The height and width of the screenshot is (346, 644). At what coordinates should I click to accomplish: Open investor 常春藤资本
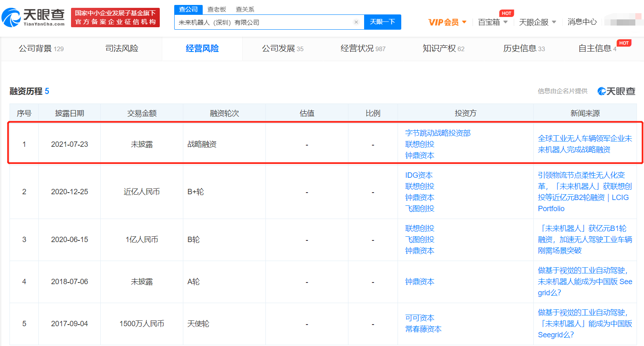click(x=424, y=329)
